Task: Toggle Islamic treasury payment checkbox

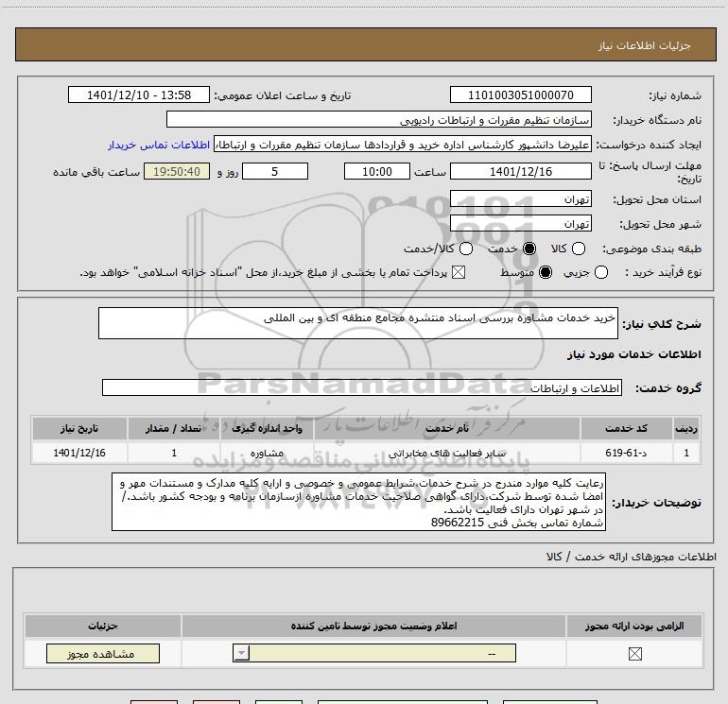Action: [x=459, y=272]
